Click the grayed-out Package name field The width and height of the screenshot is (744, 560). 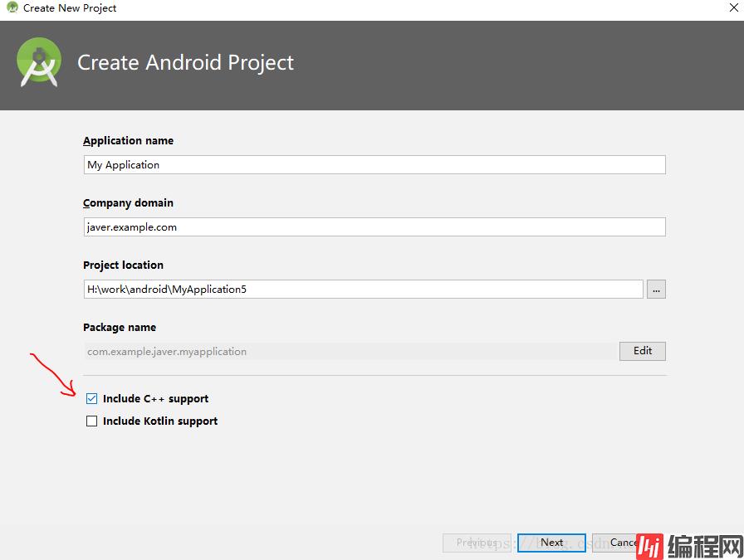(x=349, y=352)
